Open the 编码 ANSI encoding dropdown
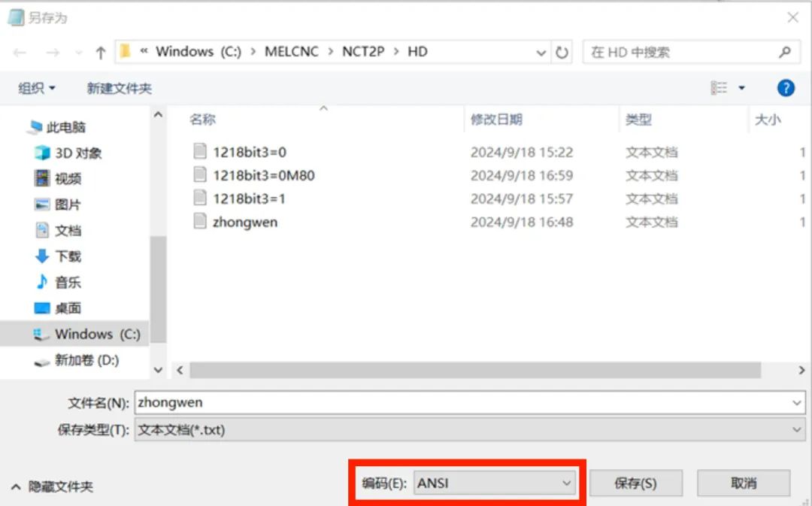812x506 pixels. point(495,483)
